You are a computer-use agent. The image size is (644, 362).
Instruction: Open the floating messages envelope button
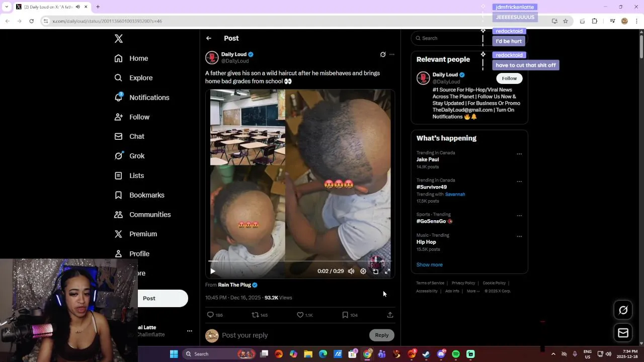tap(623, 333)
